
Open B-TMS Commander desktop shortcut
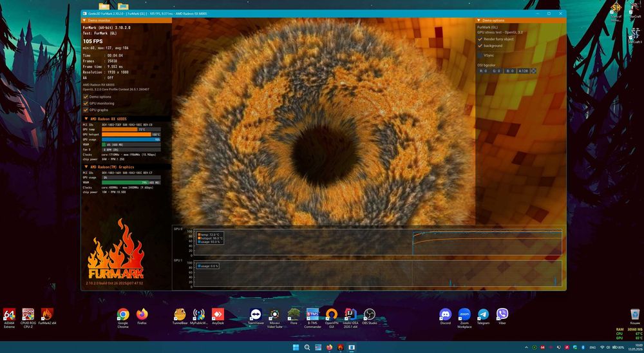pos(312,318)
